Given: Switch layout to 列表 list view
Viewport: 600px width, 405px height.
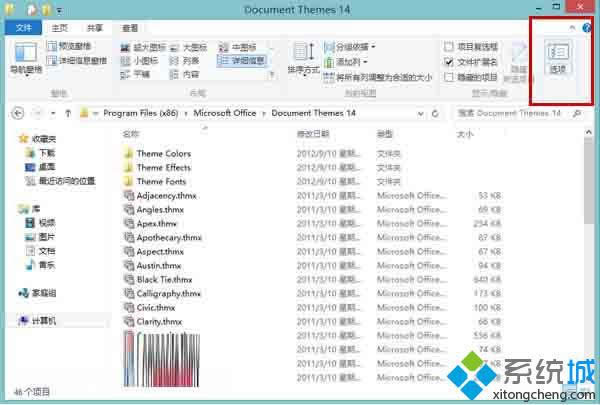Looking at the screenshot, I should [185, 61].
